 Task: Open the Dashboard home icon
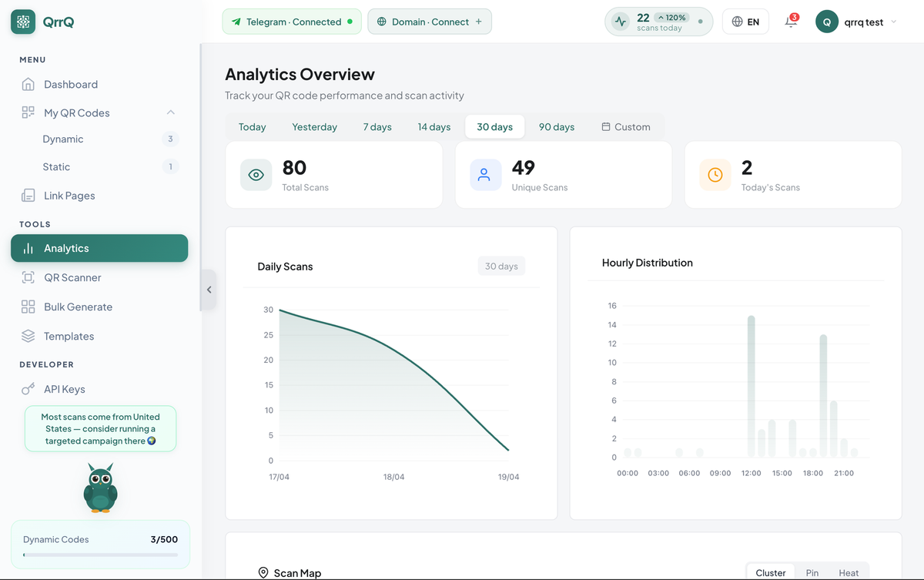click(28, 84)
